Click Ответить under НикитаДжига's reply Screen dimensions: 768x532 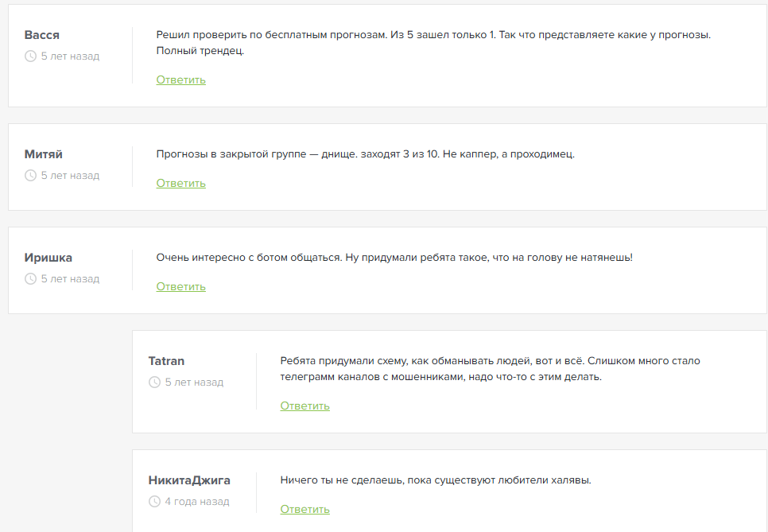tap(304, 510)
